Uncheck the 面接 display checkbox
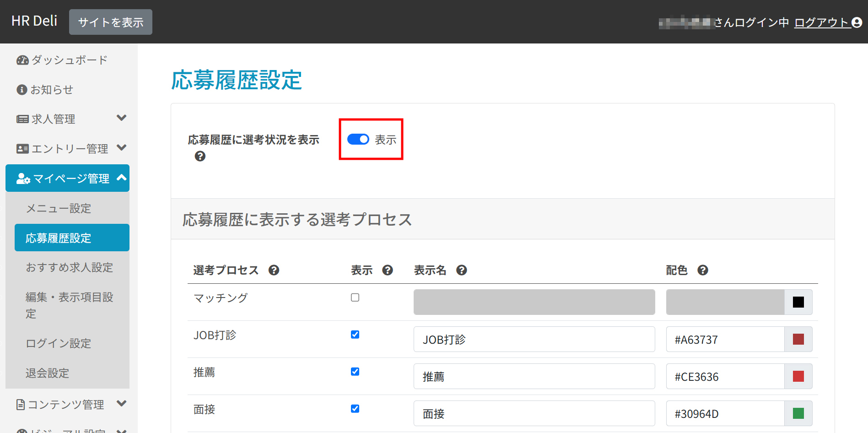This screenshot has width=868, height=433. 355,409
